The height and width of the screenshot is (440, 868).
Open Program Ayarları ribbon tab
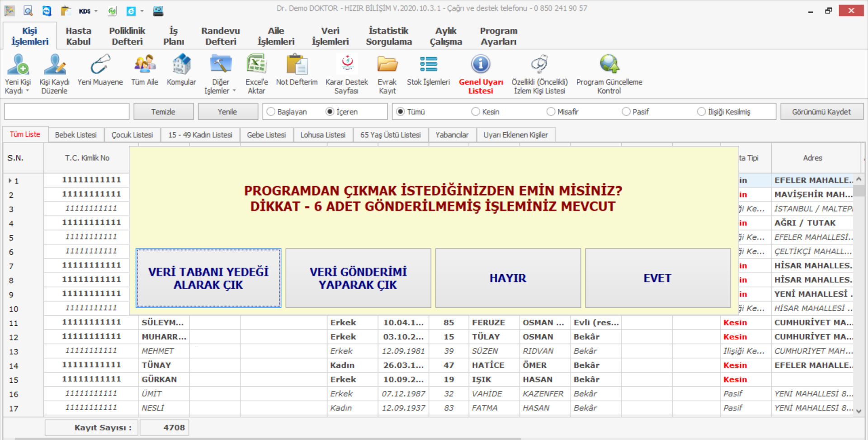click(499, 36)
